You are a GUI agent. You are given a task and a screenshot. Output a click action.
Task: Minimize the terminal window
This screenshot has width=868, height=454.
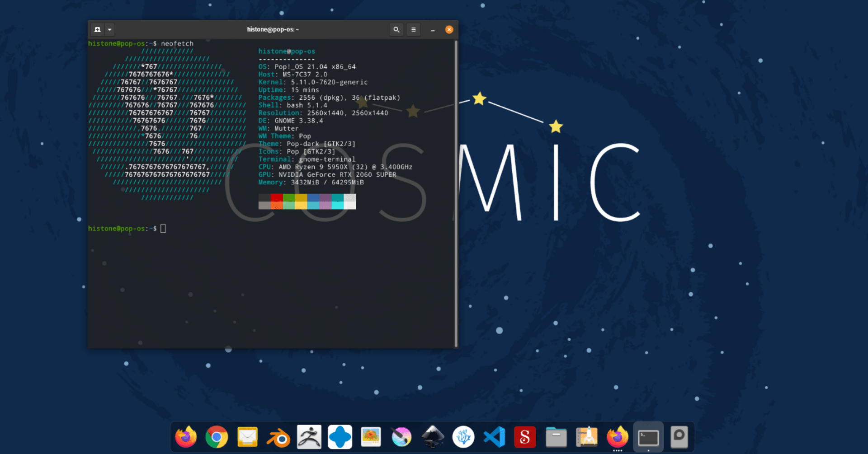point(433,30)
